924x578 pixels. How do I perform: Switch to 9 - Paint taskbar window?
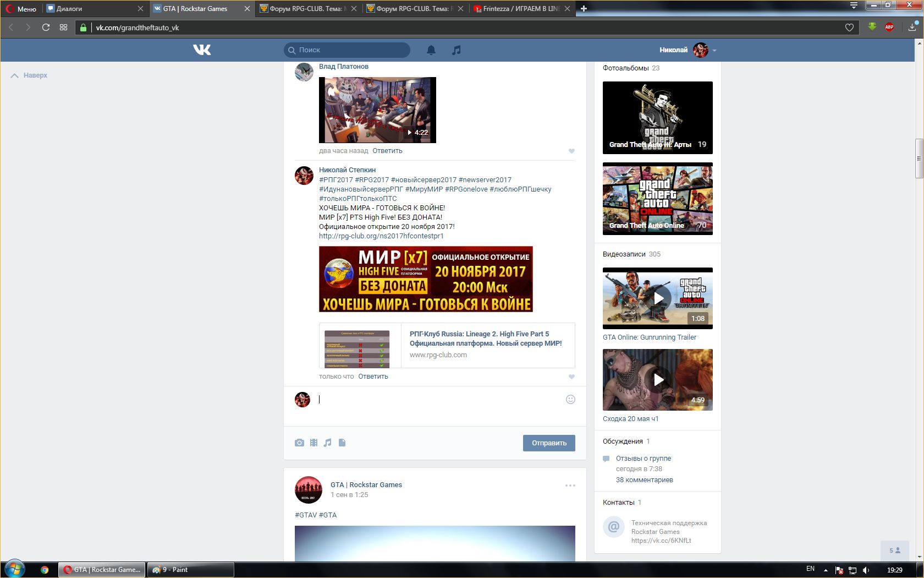[191, 570]
